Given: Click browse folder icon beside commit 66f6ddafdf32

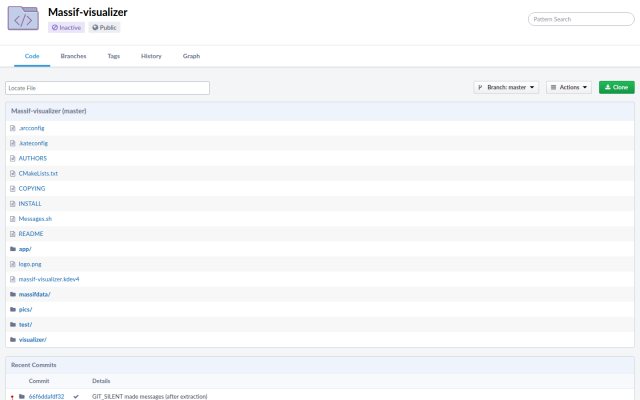Looking at the screenshot, I should [x=22, y=396].
